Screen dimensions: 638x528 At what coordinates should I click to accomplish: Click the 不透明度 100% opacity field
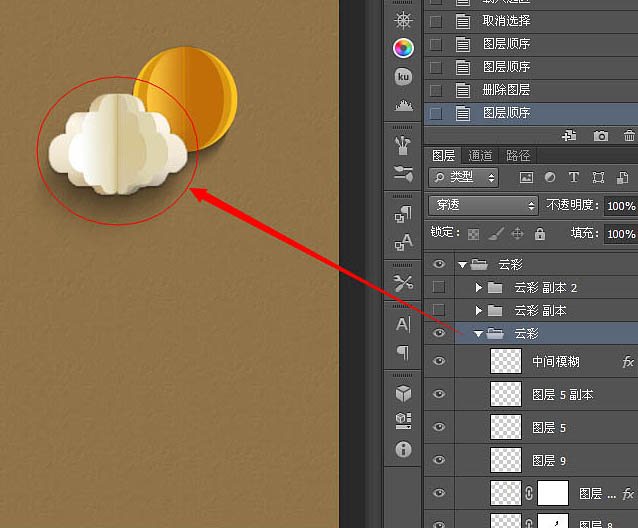pos(621,206)
